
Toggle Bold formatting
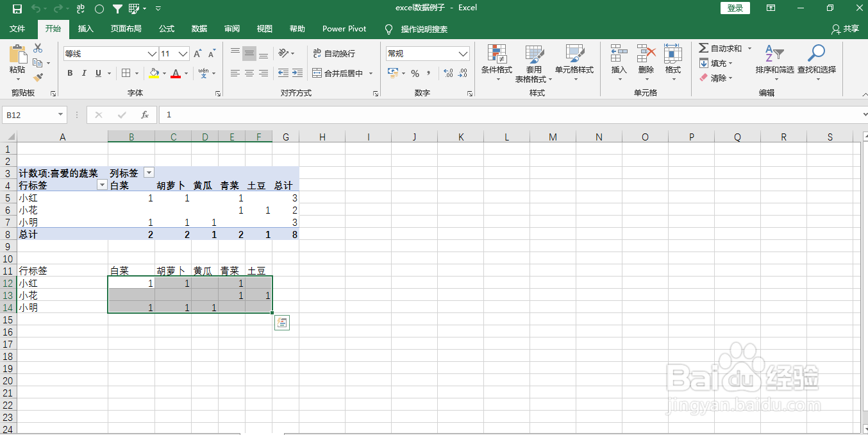[70, 73]
